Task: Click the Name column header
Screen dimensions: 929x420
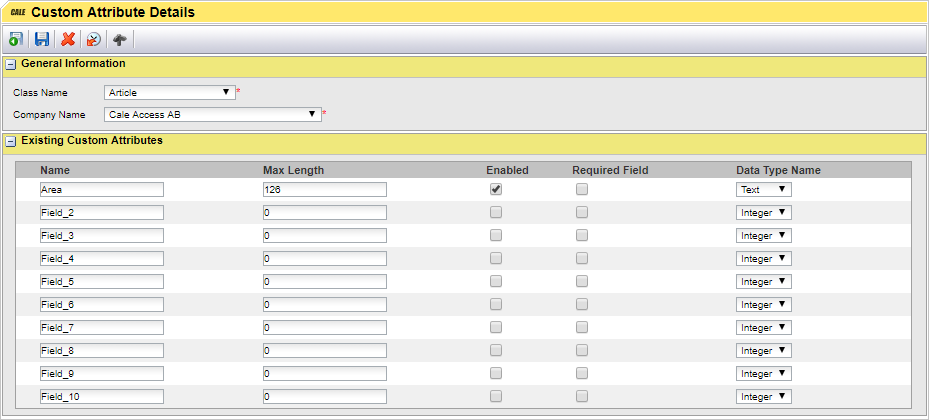Action: pyautogui.click(x=55, y=171)
